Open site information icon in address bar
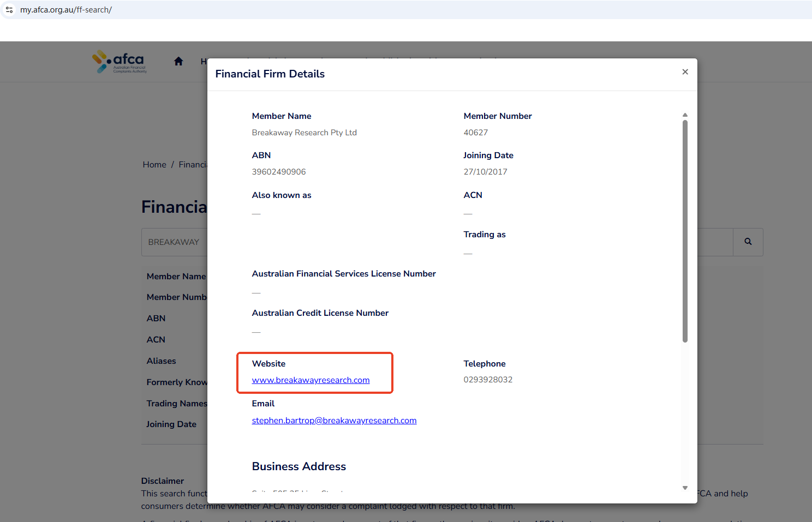The width and height of the screenshot is (812, 522). [9, 10]
